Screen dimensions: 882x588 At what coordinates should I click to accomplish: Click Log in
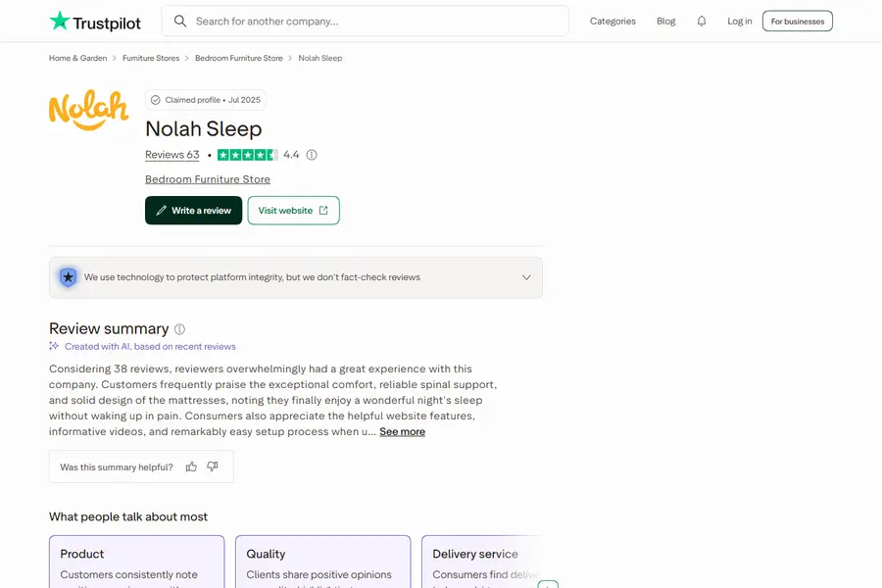(x=739, y=21)
